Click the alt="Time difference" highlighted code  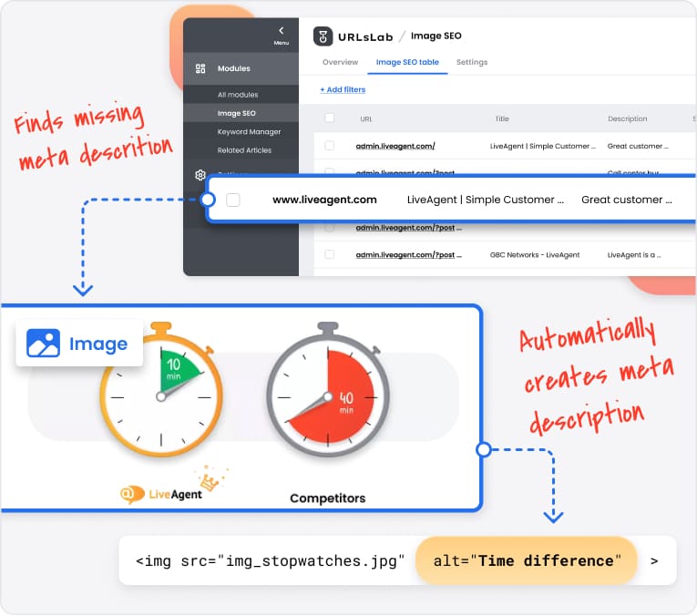coord(527,561)
